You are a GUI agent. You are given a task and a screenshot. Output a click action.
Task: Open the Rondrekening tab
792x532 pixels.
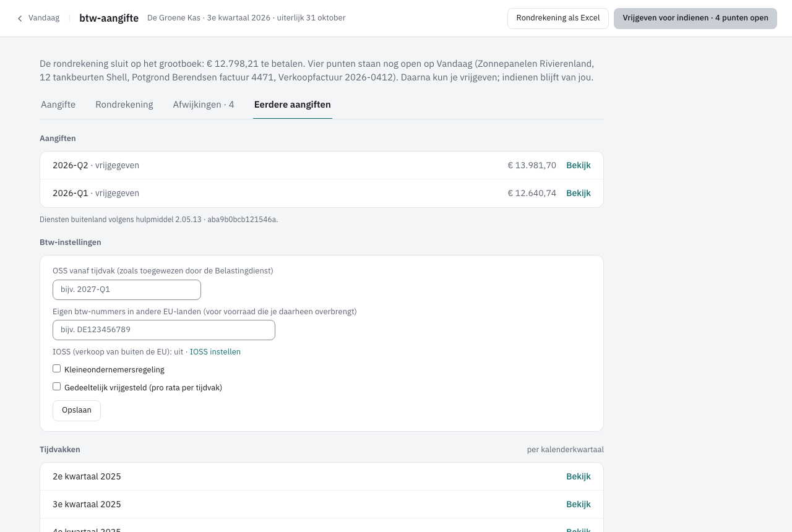(x=124, y=105)
